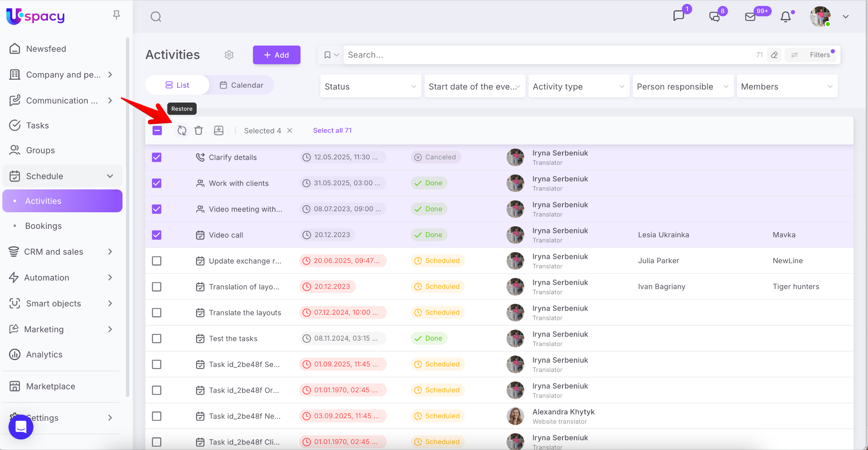Click into the Search input field
Screen dimensions: 868x450
(x=547, y=55)
